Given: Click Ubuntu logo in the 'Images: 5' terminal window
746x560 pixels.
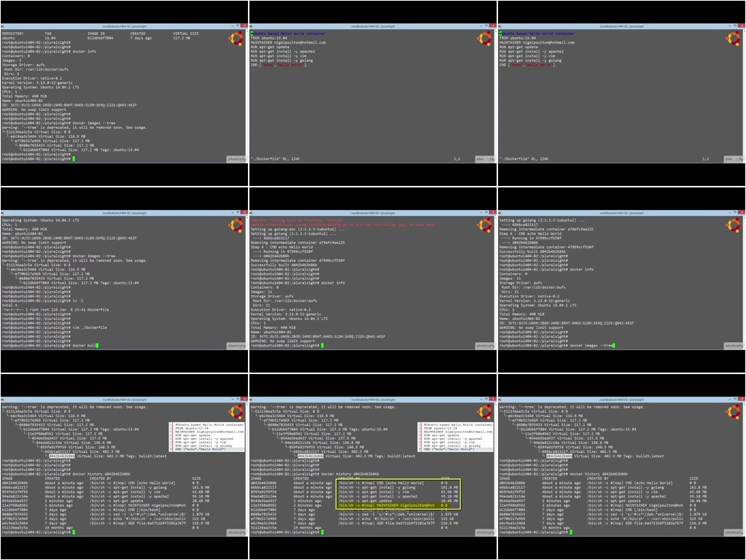Looking at the screenshot, I should (236, 39).
